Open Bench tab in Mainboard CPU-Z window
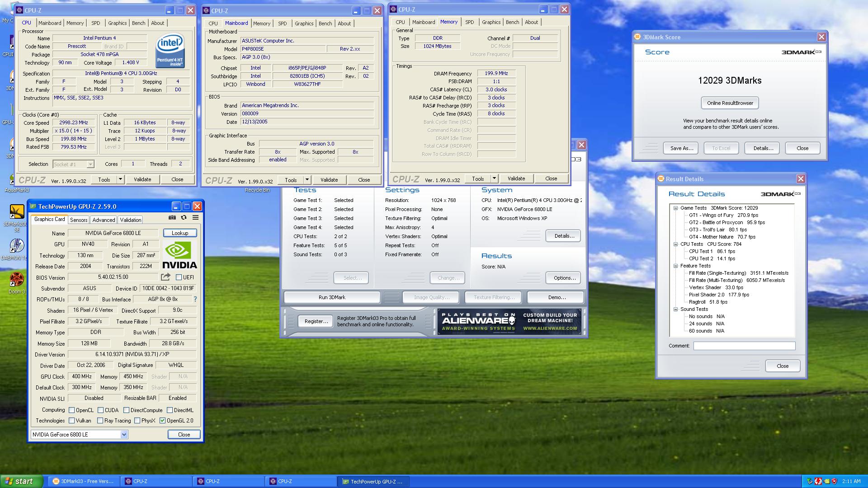868x488 pixels. tap(325, 23)
